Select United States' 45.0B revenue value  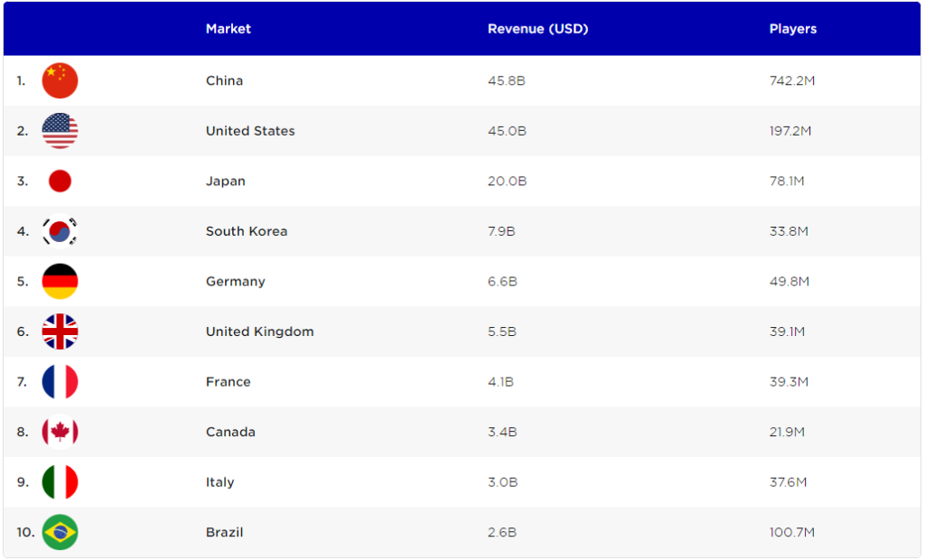pos(507,131)
